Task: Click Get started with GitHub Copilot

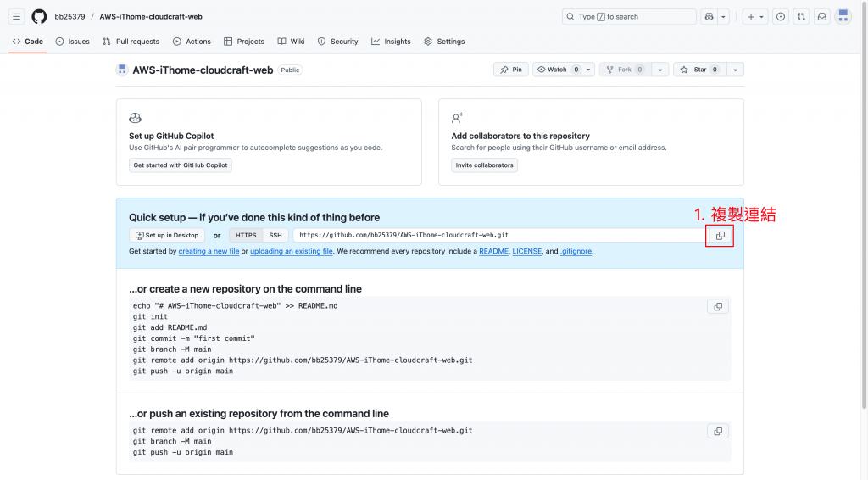Action: pos(181,165)
